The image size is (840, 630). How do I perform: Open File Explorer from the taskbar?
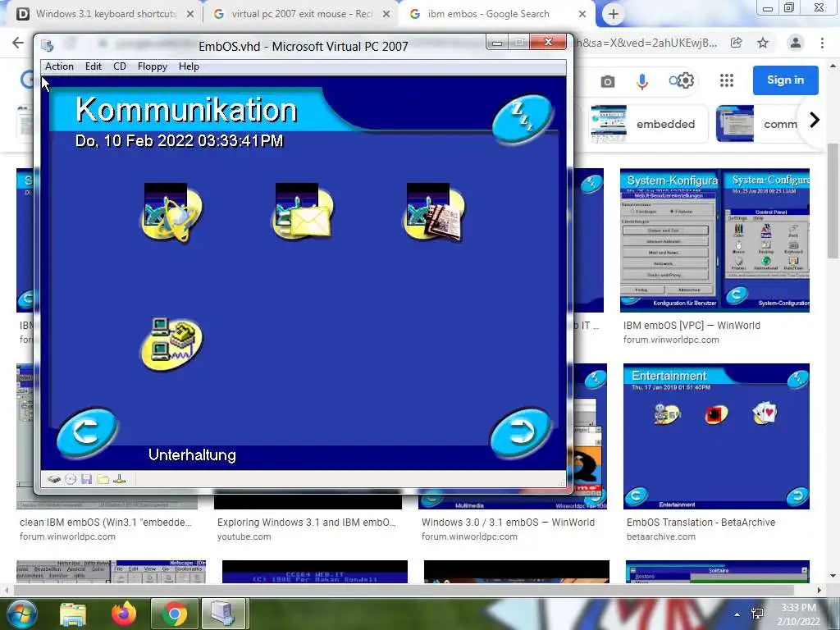point(73,614)
